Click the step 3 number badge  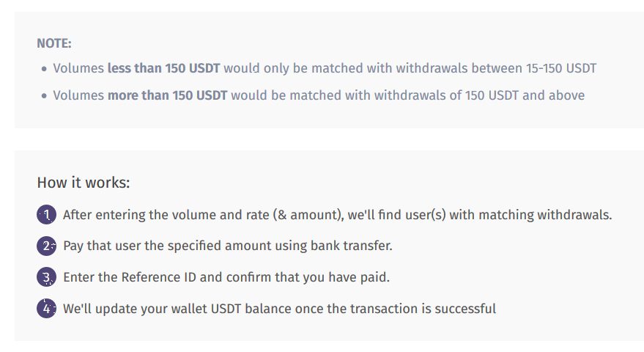tap(46, 277)
